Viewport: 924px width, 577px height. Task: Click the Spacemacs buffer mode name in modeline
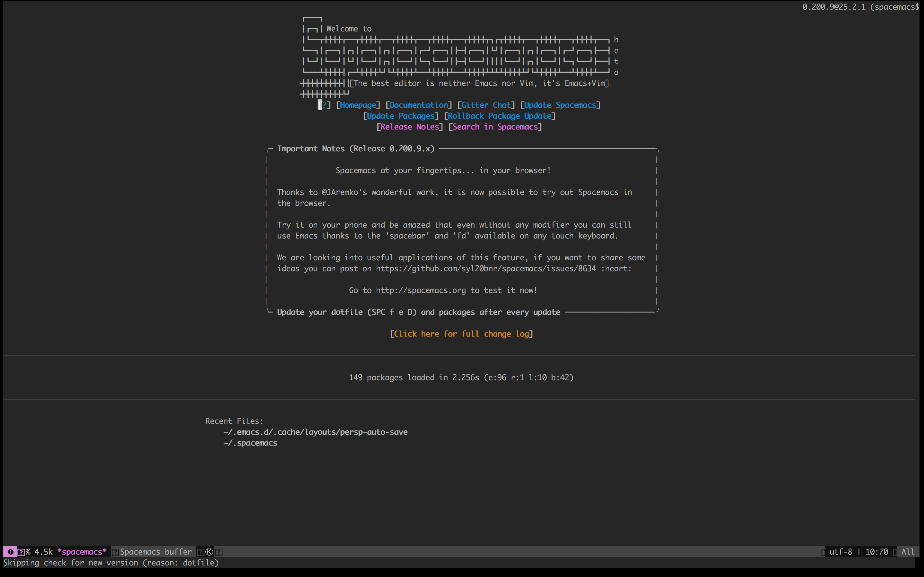[x=155, y=552]
